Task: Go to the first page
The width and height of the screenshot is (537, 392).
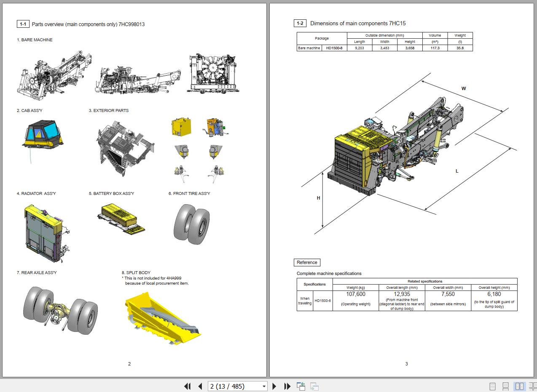Action: [188, 386]
